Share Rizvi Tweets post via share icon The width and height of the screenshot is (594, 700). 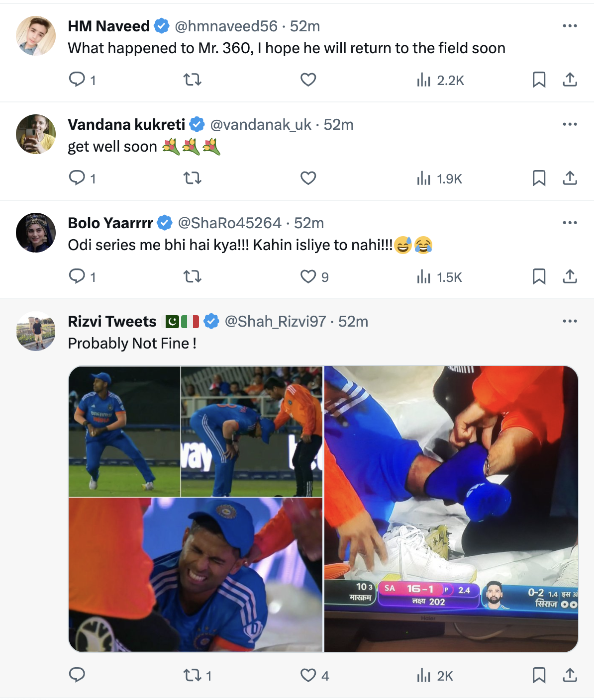pyautogui.click(x=570, y=675)
